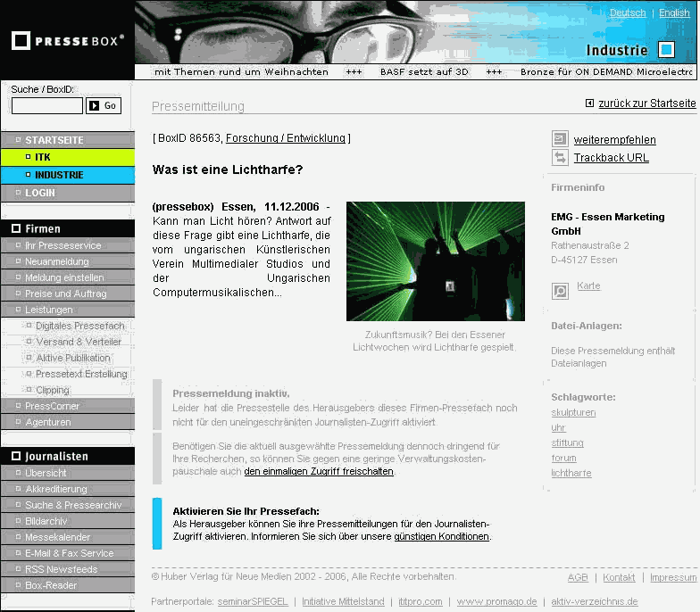Open the Clipping submenu entry

(53, 390)
